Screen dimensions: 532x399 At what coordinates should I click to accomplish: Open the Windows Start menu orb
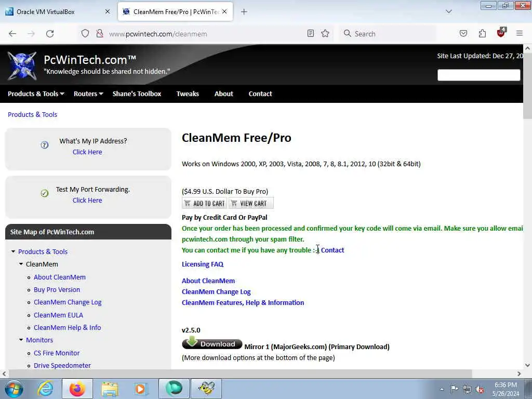14,389
